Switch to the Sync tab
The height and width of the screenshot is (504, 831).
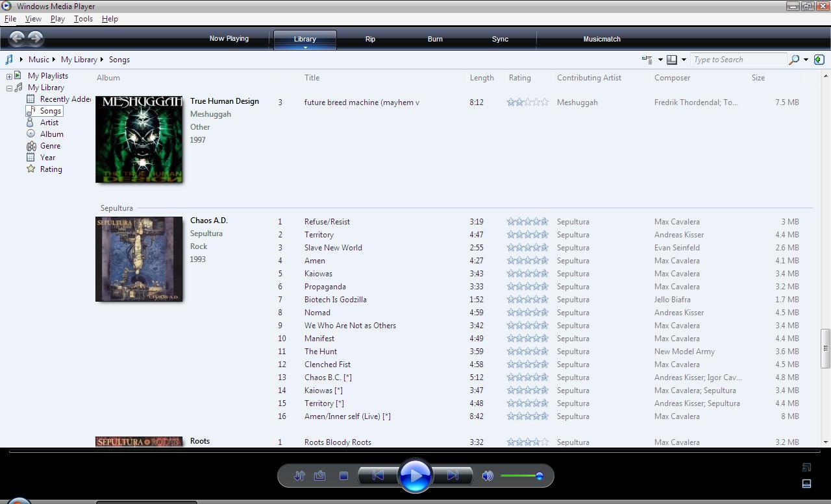(500, 39)
